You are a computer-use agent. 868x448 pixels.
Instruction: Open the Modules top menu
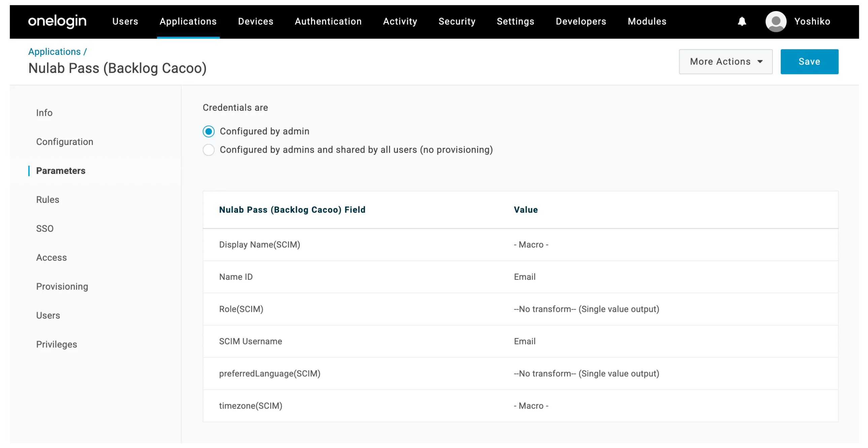tap(647, 22)
